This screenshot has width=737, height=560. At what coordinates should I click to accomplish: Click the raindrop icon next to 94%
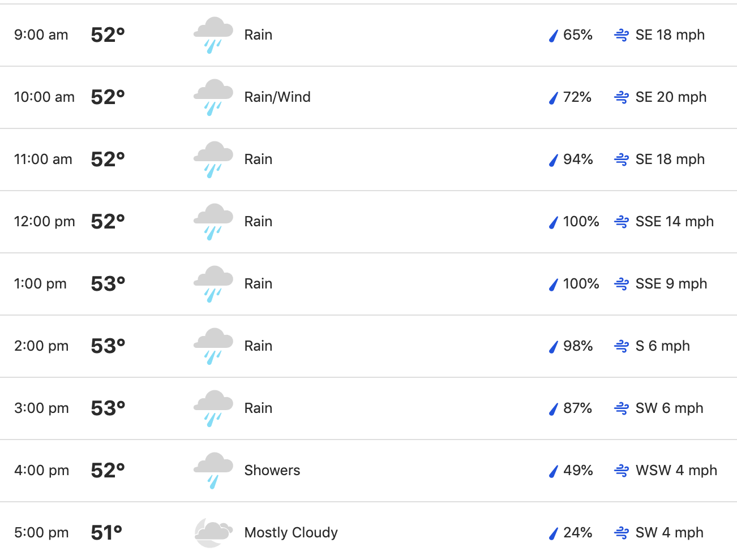point(554,160)
